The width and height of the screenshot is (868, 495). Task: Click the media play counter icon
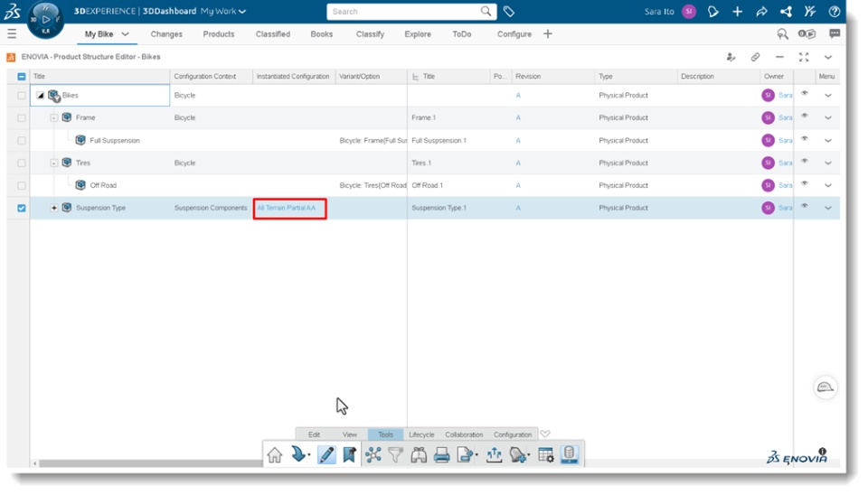(x=807, y=33)
